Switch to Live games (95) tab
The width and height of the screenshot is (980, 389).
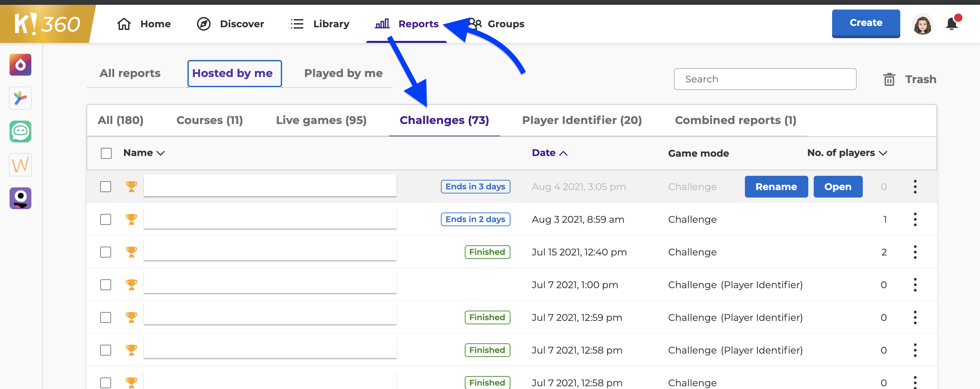pyautogui.click(x=321, y=120)
